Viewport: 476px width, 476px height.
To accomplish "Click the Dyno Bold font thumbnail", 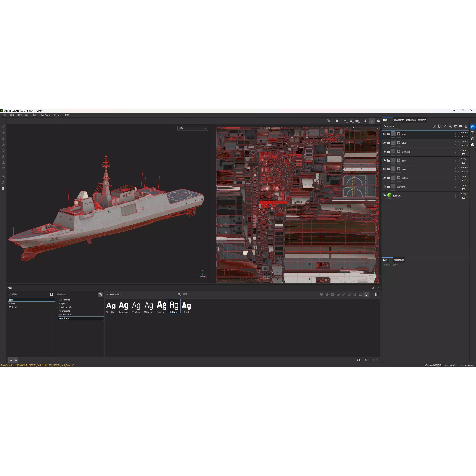I will (x=123, y=305).
